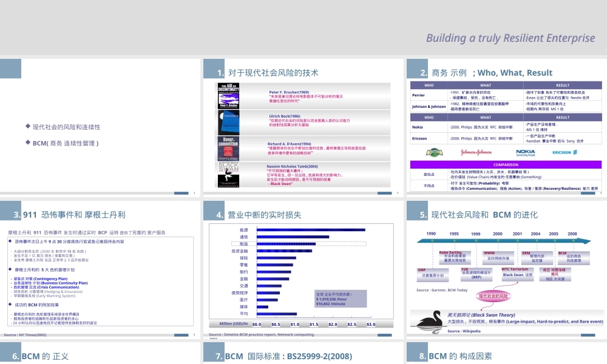Click the Hypercompetition book cover image
This screenshot has width=607, height=364.
pyautogui.click(x=228, y=149)
